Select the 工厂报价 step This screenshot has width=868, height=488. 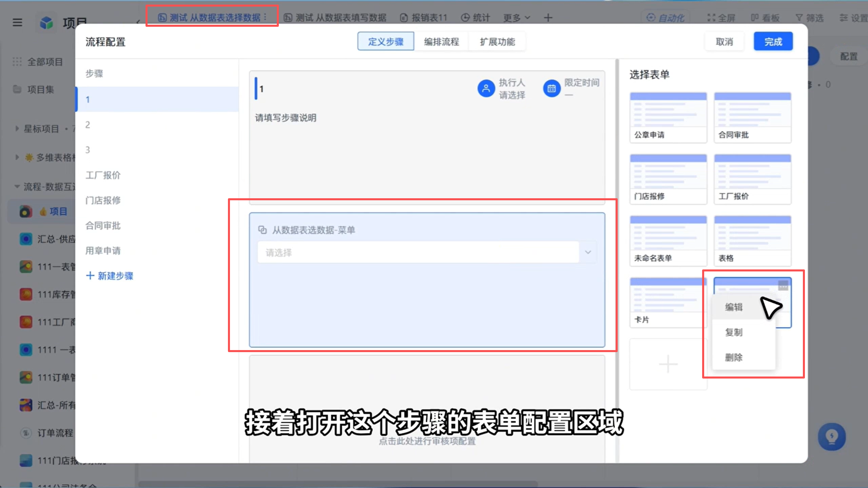coord(157,175)
